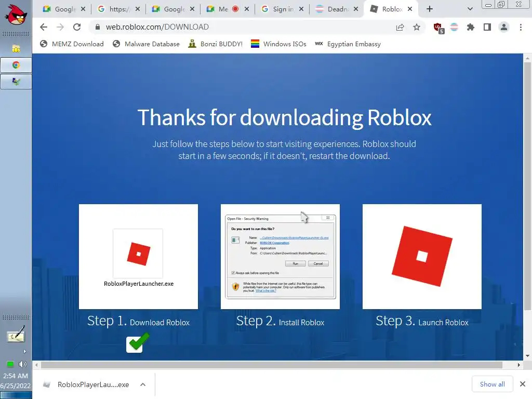Screen dimensions: 532x399
Task: Click the folder icon in the sidebar taskbar
Action: pyautogui.click(x=16, y=48)
